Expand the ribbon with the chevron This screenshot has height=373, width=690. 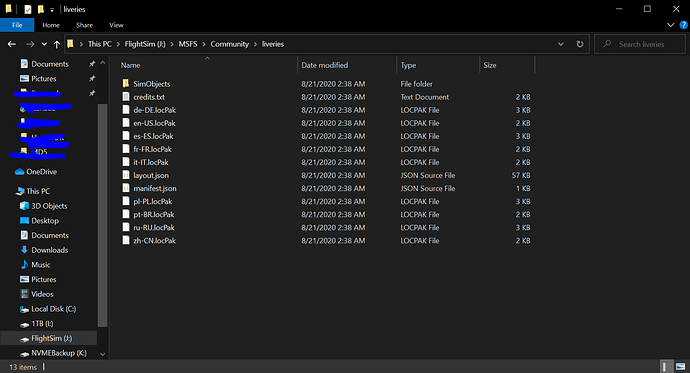point(671,25)
